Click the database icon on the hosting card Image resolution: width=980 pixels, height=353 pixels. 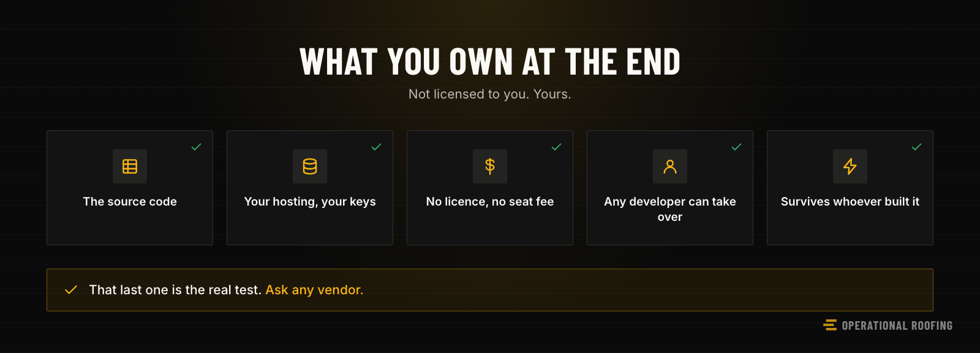click(x=310, y=166)
